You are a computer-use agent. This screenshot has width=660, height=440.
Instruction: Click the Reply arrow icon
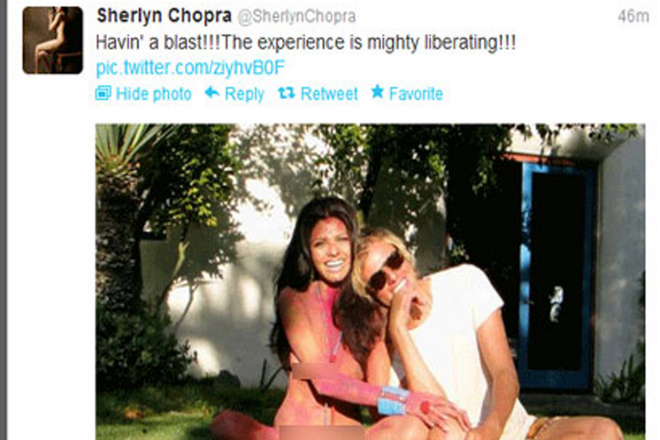click(212, 92)
